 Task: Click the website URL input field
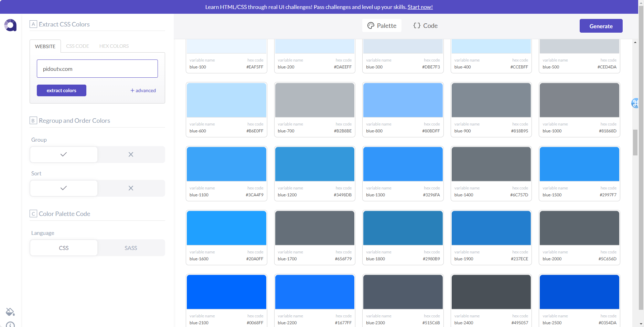coord(97,69)
